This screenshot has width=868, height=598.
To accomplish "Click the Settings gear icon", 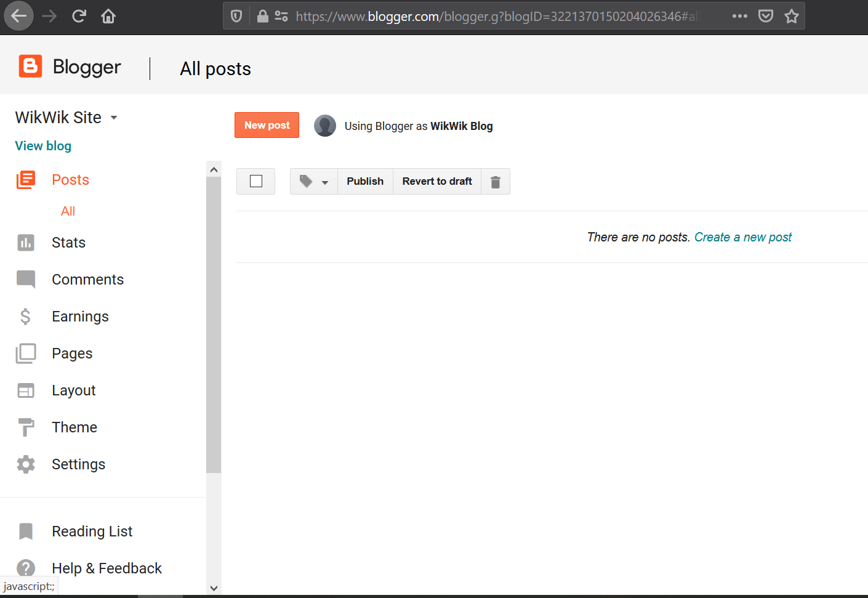I will tap(26, 464).
